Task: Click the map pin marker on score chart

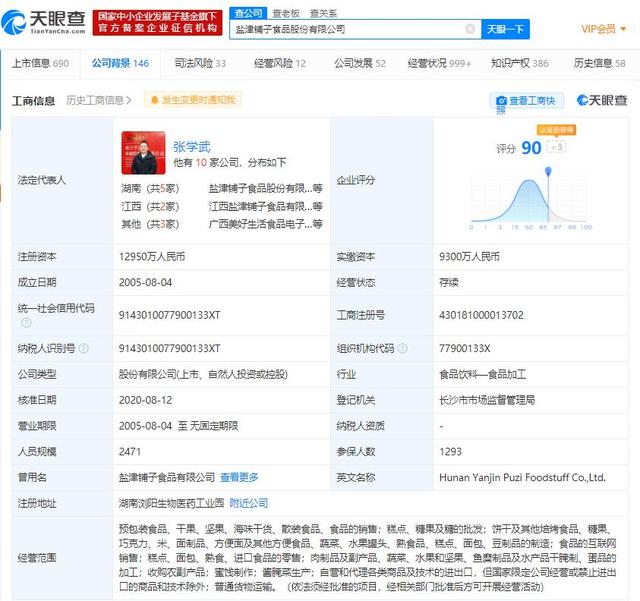Action: pyautogui.click(x=548, y=171)
